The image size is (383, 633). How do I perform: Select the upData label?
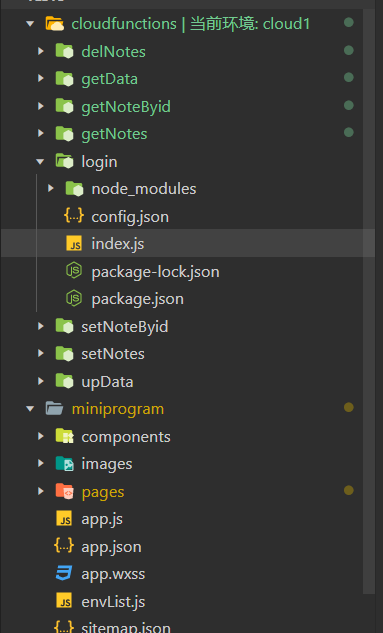[x=107, y=381]
